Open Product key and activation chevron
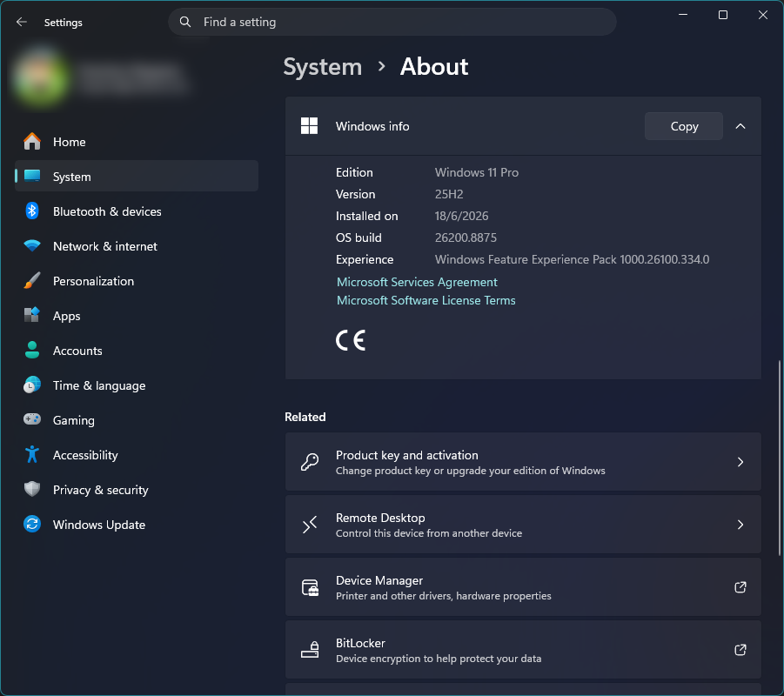 click(740, 461)
